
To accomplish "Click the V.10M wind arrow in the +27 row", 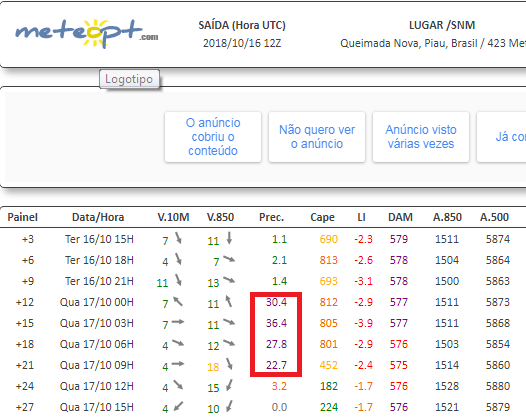I will coord(178,406).
